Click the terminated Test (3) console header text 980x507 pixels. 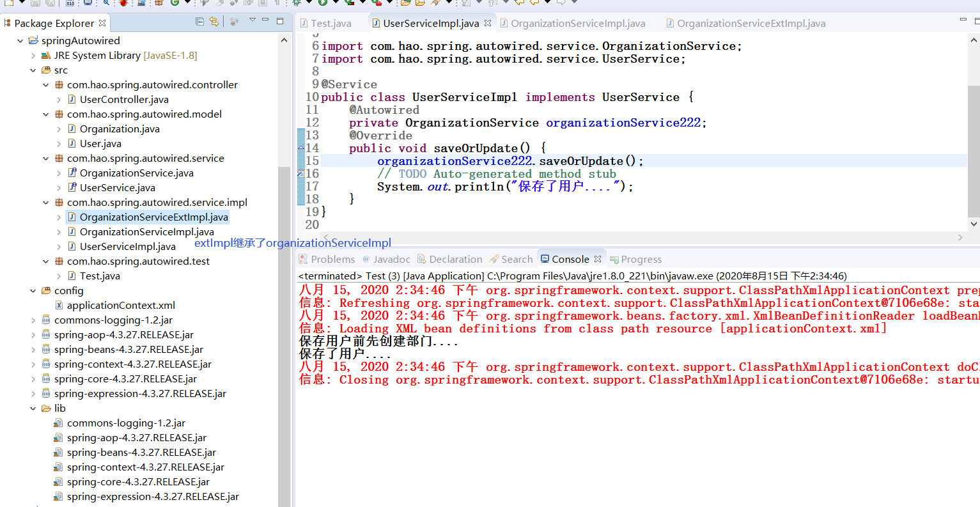pyautogui.click(x=572, y=276)
